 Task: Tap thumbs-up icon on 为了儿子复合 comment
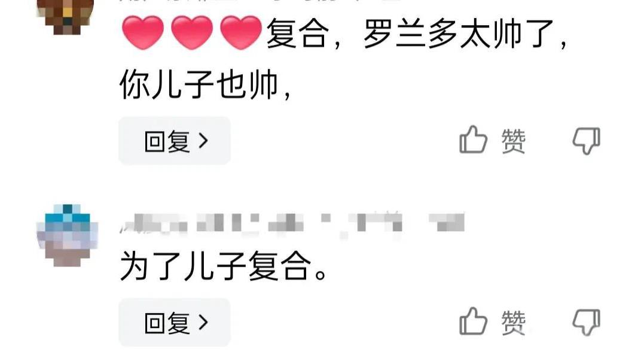point(473,321)
